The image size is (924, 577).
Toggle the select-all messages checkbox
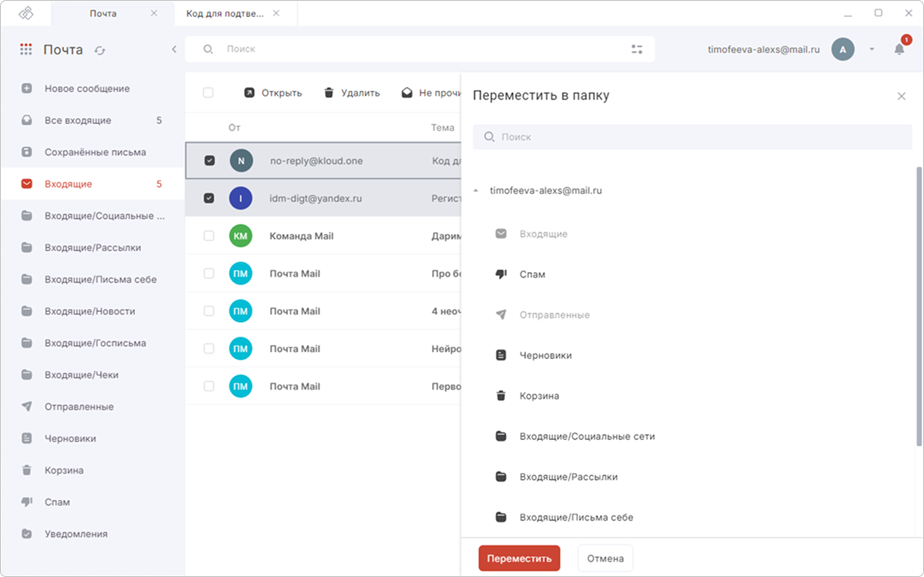pyautogui.click(x=208, y=92)
